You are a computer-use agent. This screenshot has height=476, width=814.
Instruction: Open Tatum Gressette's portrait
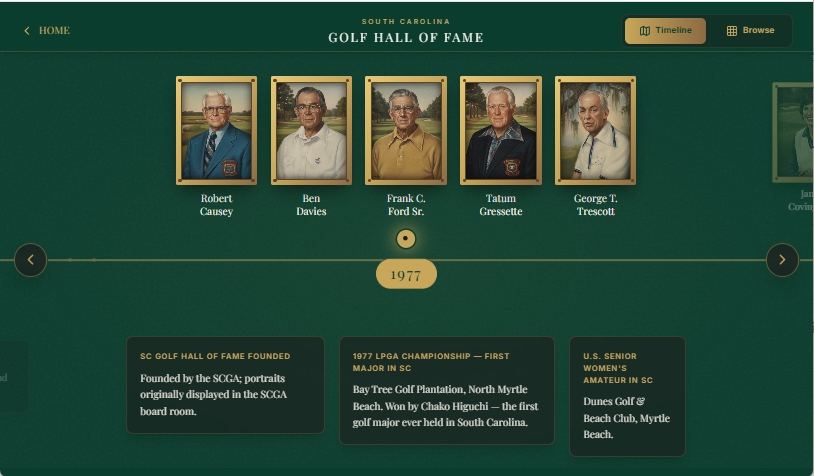tap(501, 130)
